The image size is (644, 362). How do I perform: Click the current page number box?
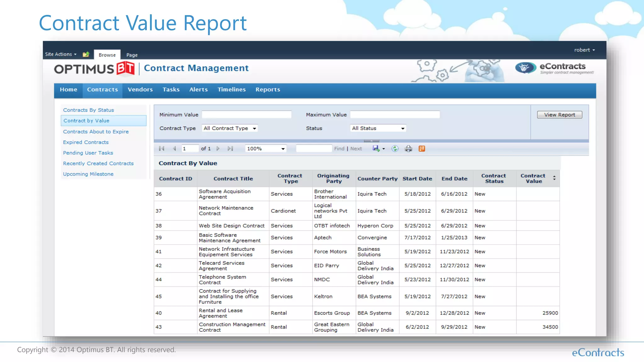[190, 149]
